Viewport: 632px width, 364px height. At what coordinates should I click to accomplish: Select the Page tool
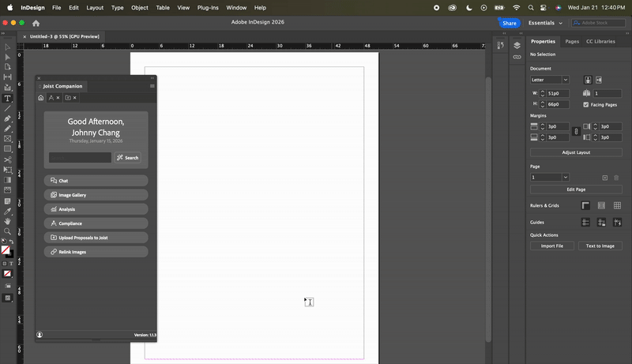pyautogui.click(x=7, y=67)
